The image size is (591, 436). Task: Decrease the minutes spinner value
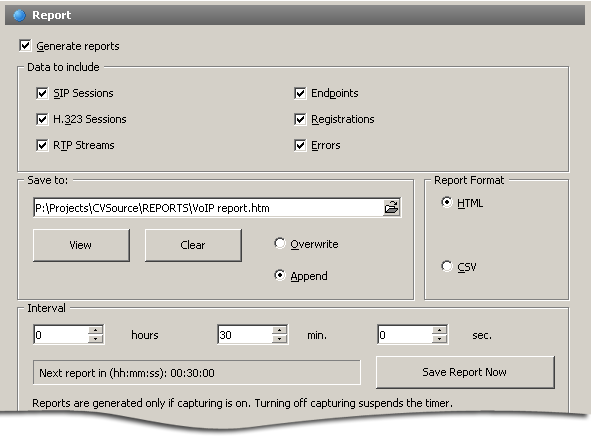279,339
